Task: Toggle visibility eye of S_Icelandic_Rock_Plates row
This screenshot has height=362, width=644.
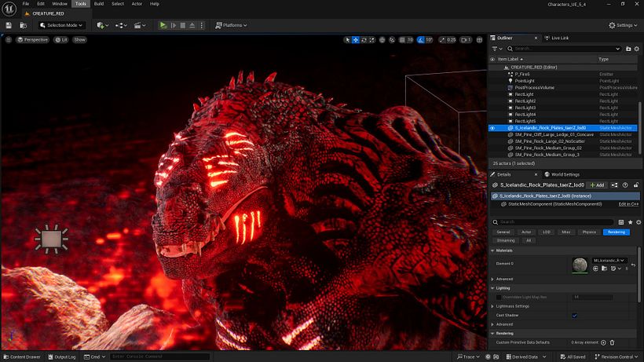Action: (x=492, y=128)
